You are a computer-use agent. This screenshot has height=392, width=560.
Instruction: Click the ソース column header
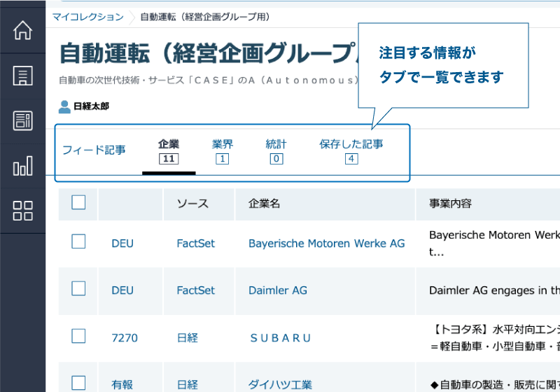(192, 204)
